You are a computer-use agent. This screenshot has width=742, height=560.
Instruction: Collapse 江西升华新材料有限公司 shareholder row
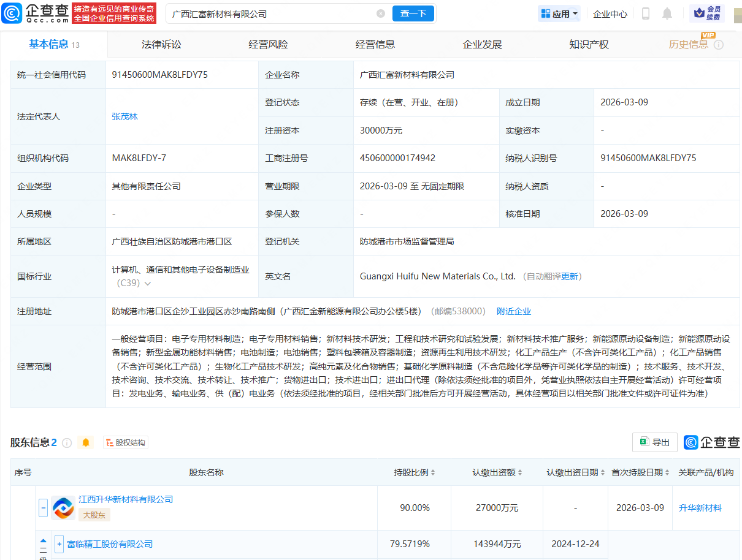point(43,507)
